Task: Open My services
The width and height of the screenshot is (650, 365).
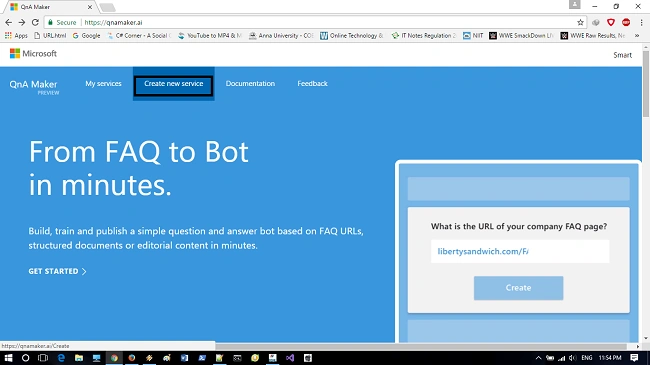Action: tap(103, 83)
